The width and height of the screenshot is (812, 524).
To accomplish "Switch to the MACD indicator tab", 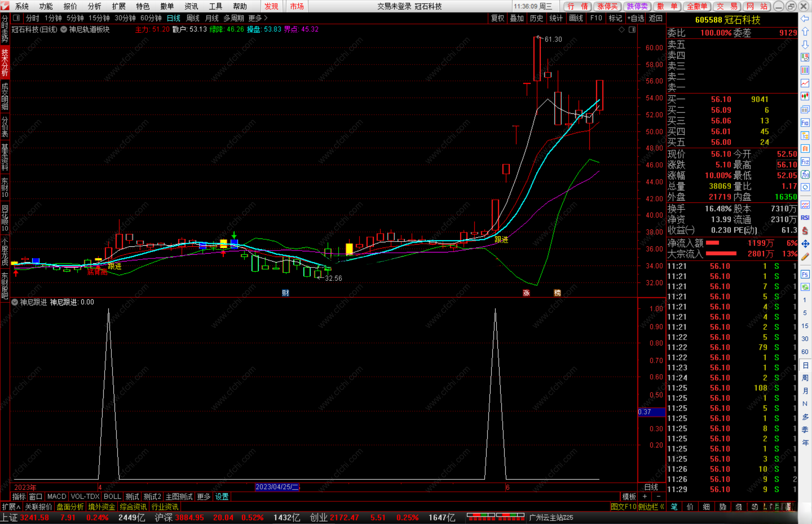I will click(x=57, y=497).
